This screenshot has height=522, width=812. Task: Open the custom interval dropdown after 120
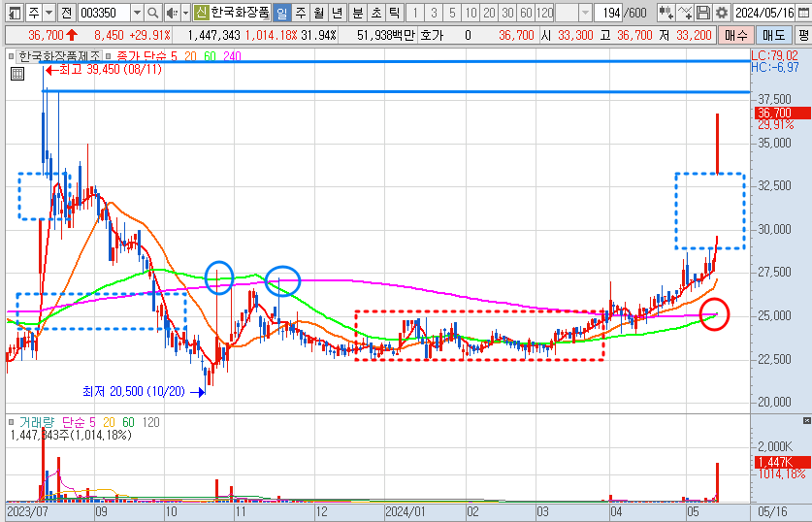[x=585, y=13]
